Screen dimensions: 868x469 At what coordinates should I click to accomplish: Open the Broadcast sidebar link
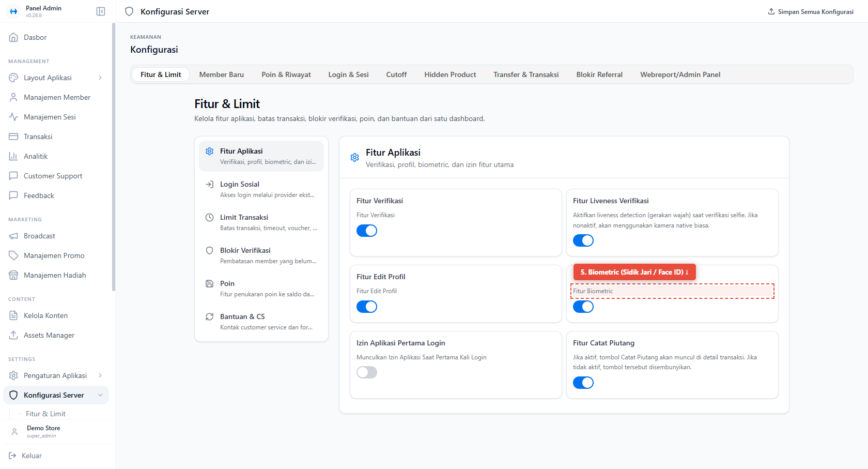click(x=56, y=236)
